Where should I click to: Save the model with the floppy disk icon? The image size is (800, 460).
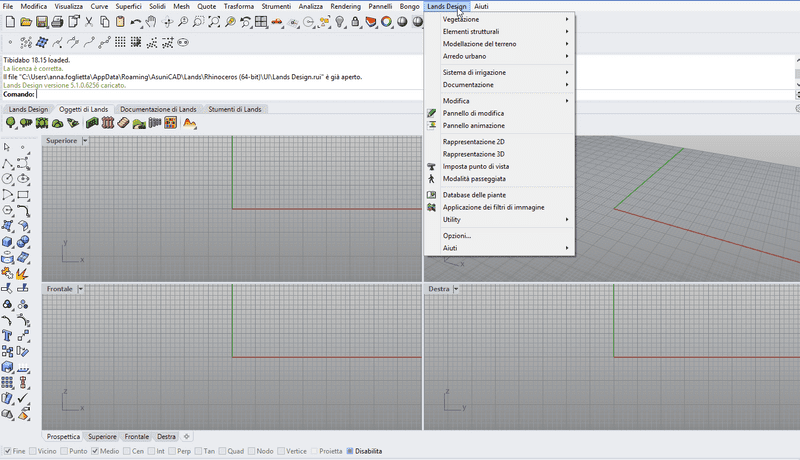tap(42, 21)
